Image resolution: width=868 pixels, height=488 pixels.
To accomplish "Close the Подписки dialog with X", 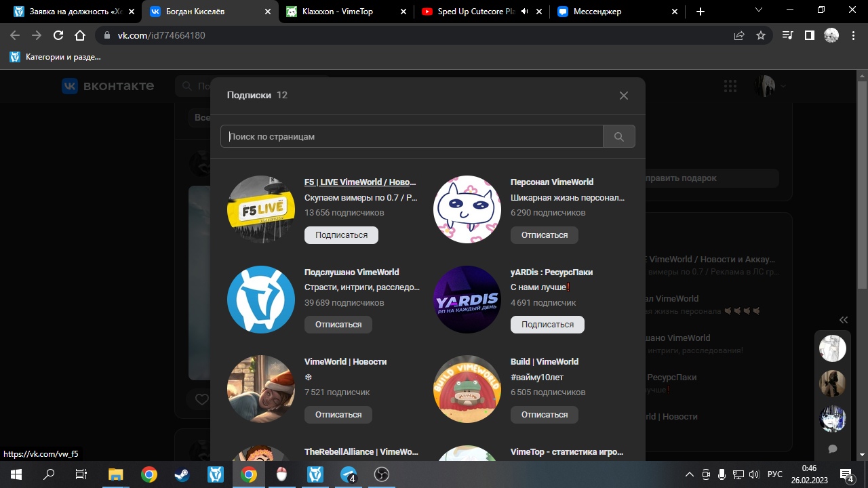I will 623,96.
